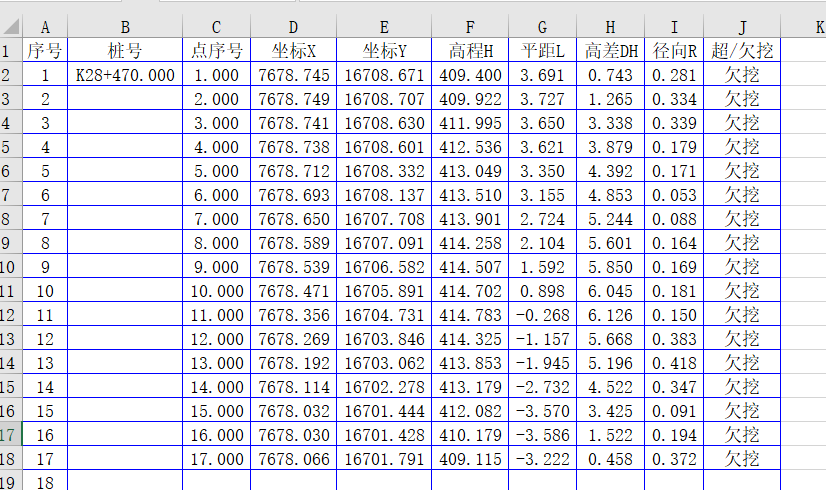Select column H header
This screenshot has width=826, height=490.
610,28
